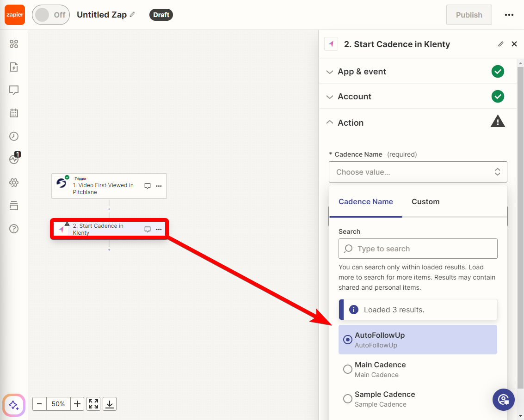Click the Action warning triangle icon
524x420 pixels.
[x=498, y=122]
